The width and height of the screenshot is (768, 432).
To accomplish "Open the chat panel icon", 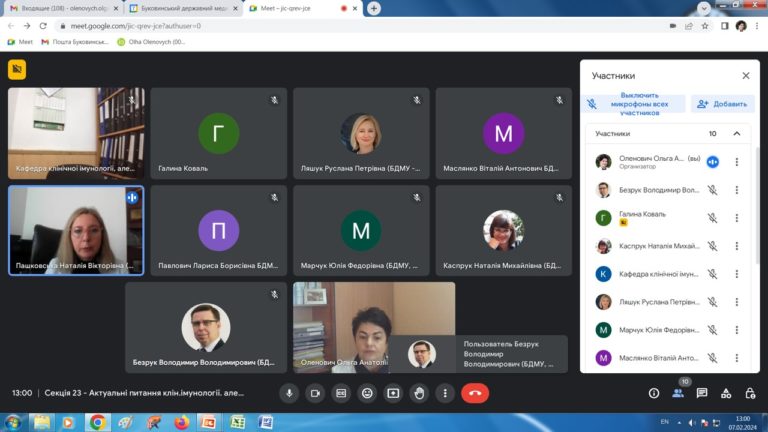I will [702, 393].
